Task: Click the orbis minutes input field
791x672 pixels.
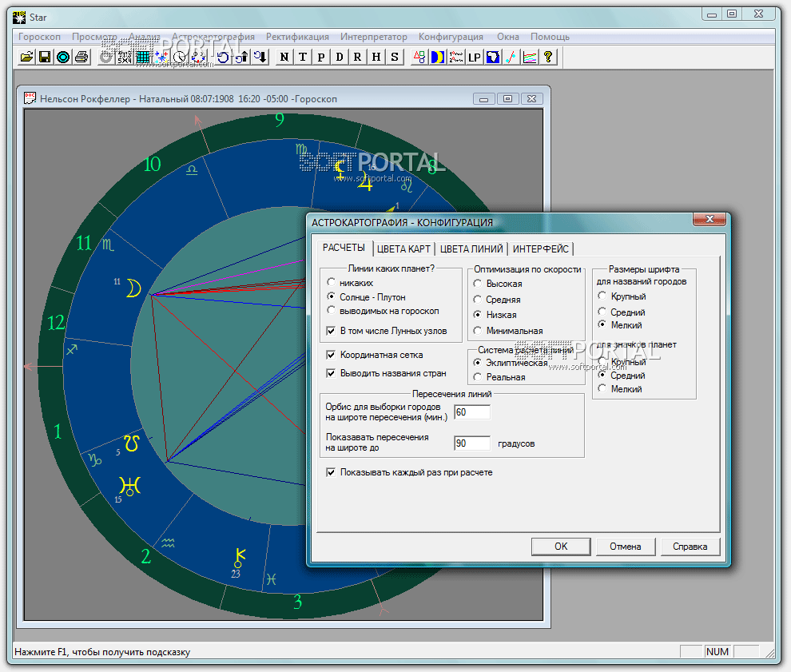Action: pyautogui.click(x=471, y=412)
